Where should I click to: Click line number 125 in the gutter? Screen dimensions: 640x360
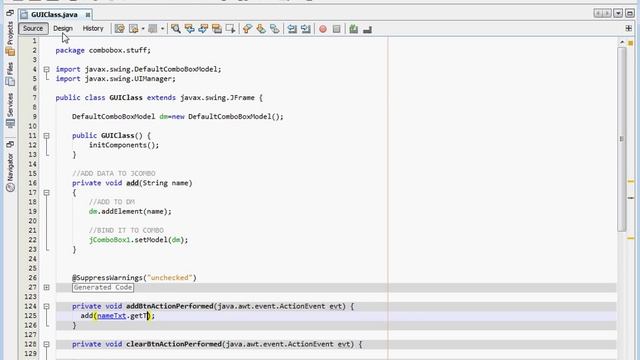point(31,316)
